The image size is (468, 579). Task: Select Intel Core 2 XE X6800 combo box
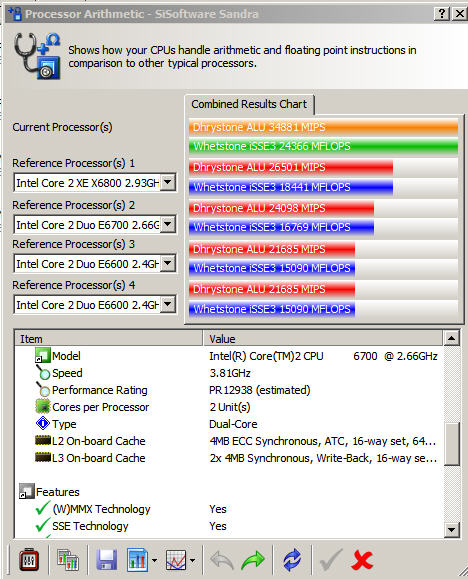click(95, 182)
